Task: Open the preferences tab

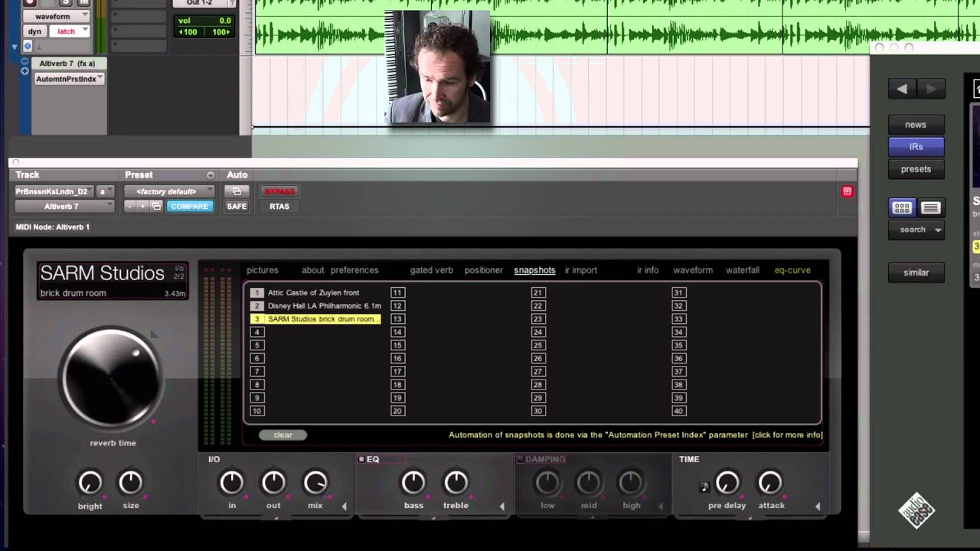Action: pyautogui.click(x=354, y=270)
